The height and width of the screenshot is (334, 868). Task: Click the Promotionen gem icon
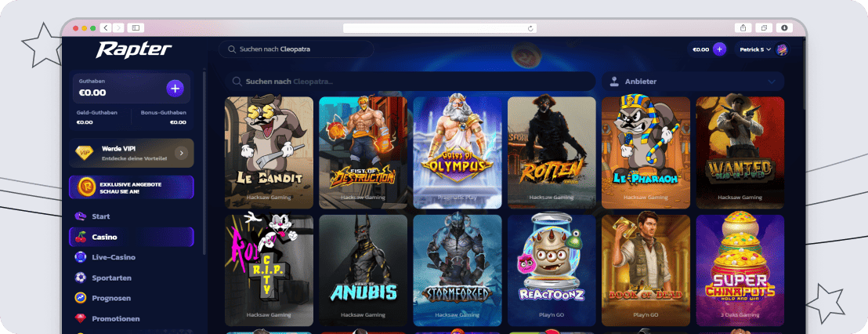[81, 318]
